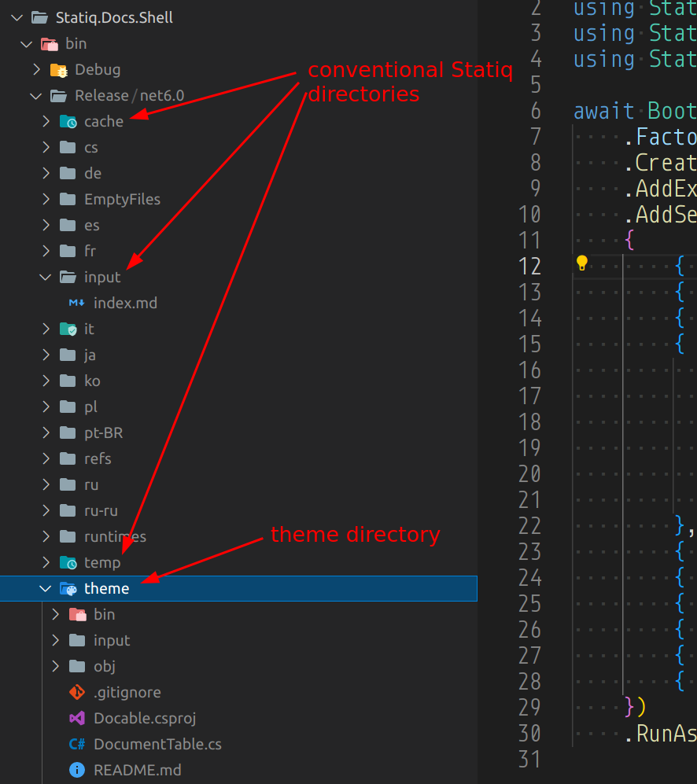The height and width of the screenshot is (784, 697).
Task: Select the ru-ru folder row
Action: [238, 511]
